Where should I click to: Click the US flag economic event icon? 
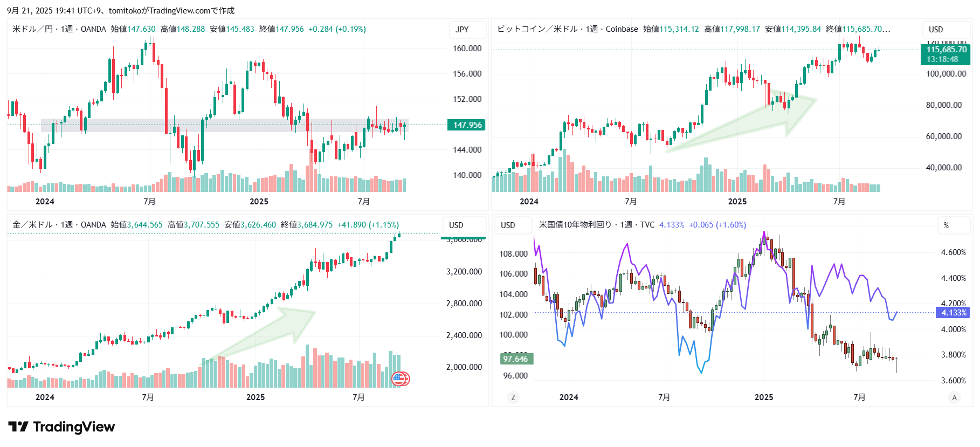point(400,379)
